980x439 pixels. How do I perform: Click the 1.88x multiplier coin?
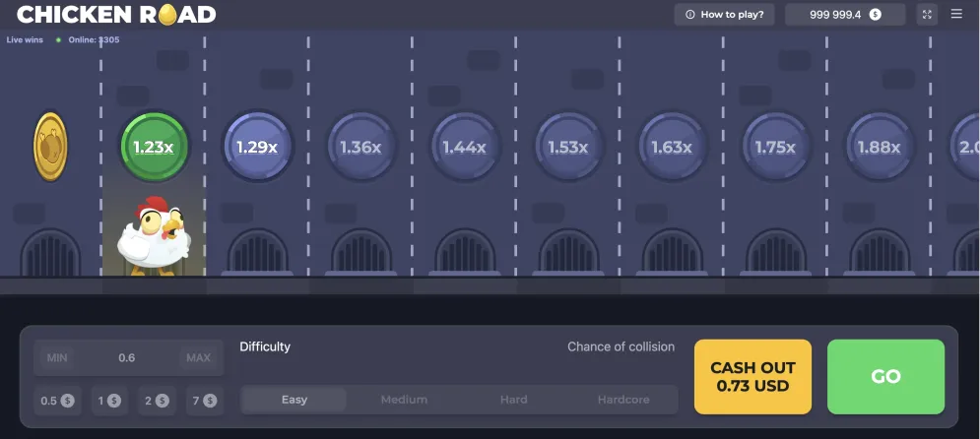880,147
